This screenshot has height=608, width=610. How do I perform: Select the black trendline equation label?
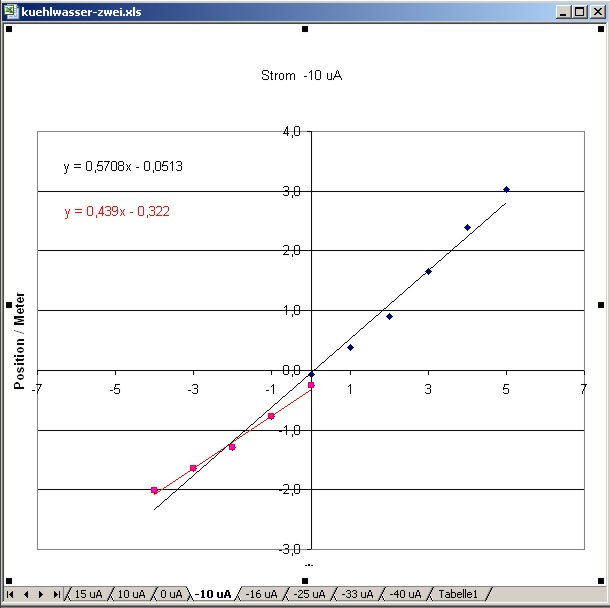(122, 167)
